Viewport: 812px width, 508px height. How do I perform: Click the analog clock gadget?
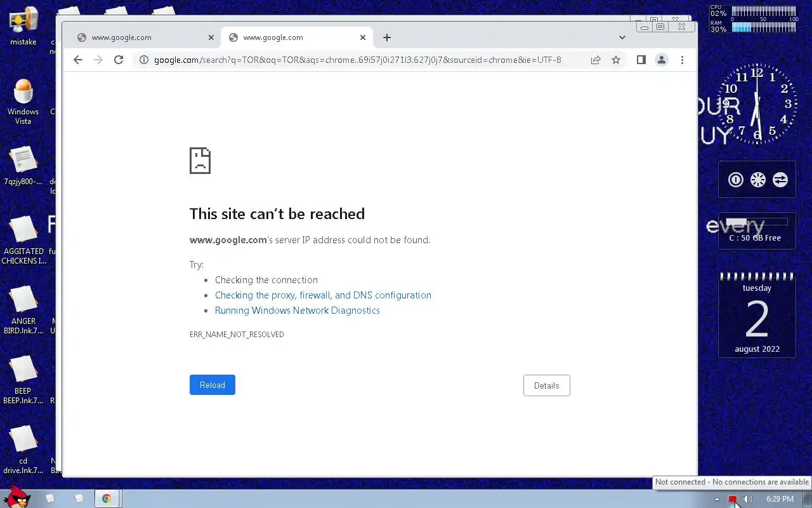pyautogui.click(x=757, y=104)
